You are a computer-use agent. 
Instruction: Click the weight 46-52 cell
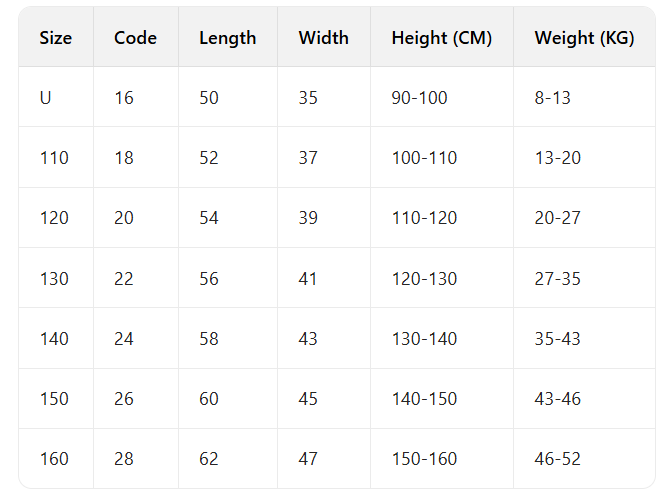pyautogui.click(x=557, y=459)
